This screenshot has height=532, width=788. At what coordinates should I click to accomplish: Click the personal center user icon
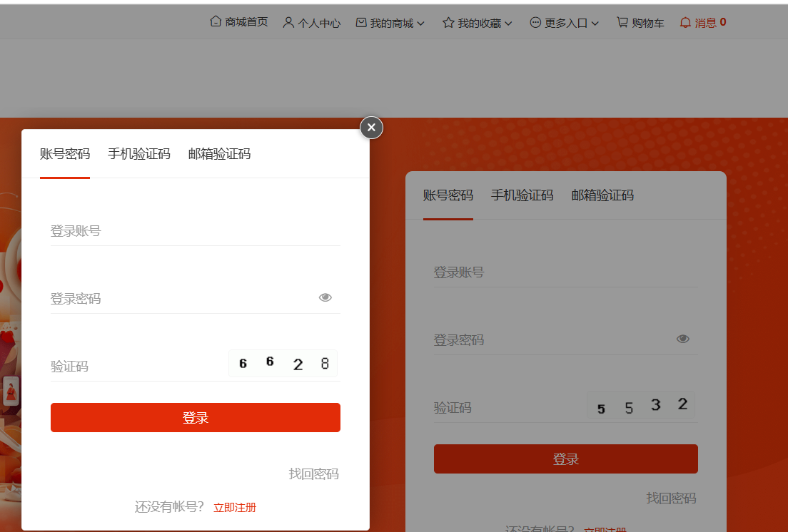click(288, 23)
